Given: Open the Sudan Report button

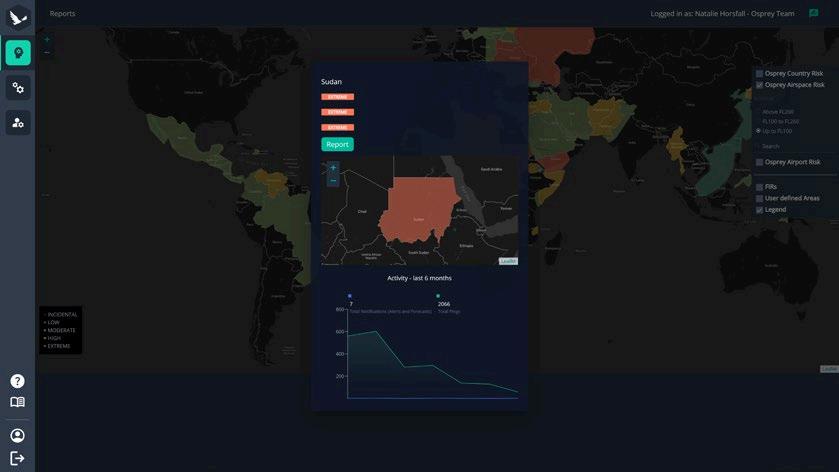Looking at the screenshot, I should click(x=337, y=144).
